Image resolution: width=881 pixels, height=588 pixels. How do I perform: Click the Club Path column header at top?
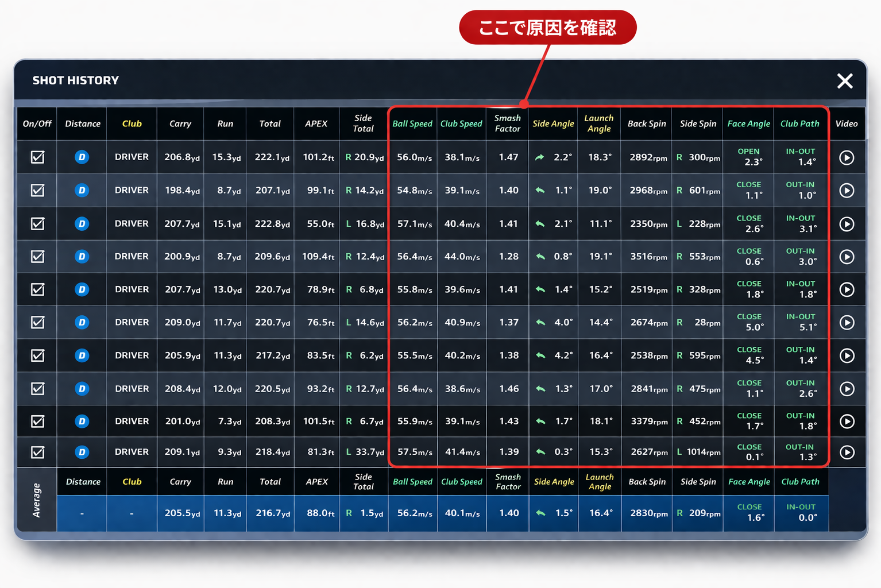pos(800,123)
